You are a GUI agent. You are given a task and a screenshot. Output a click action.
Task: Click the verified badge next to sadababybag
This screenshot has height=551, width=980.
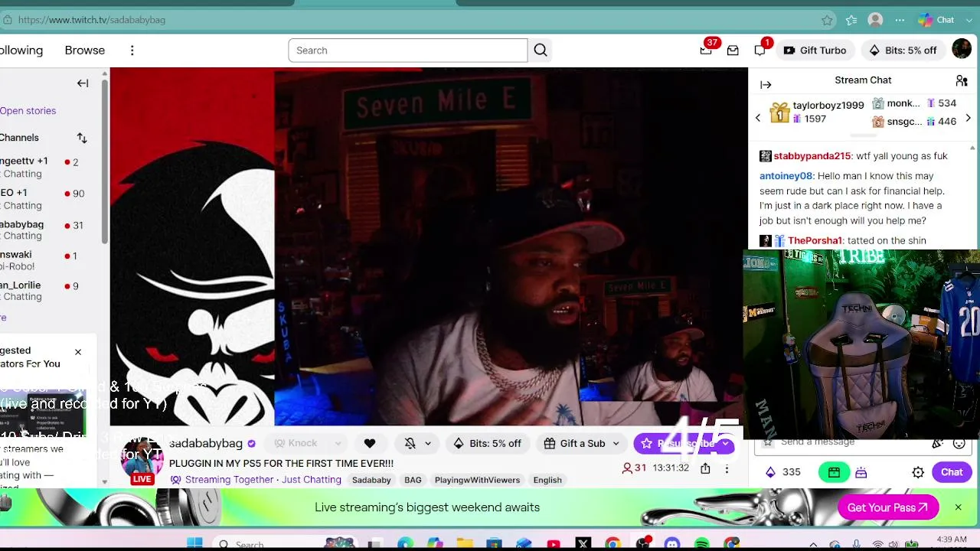tap(251, 443)
